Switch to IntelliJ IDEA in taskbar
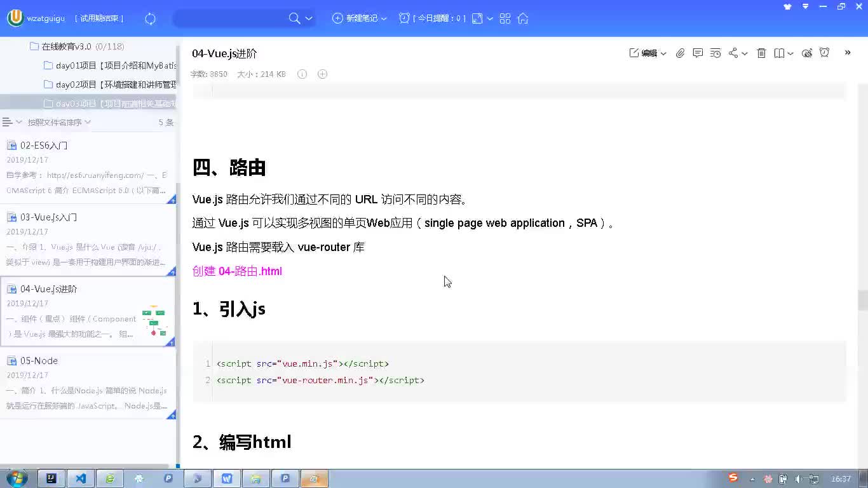868x488 pixels. pos(51,478)
